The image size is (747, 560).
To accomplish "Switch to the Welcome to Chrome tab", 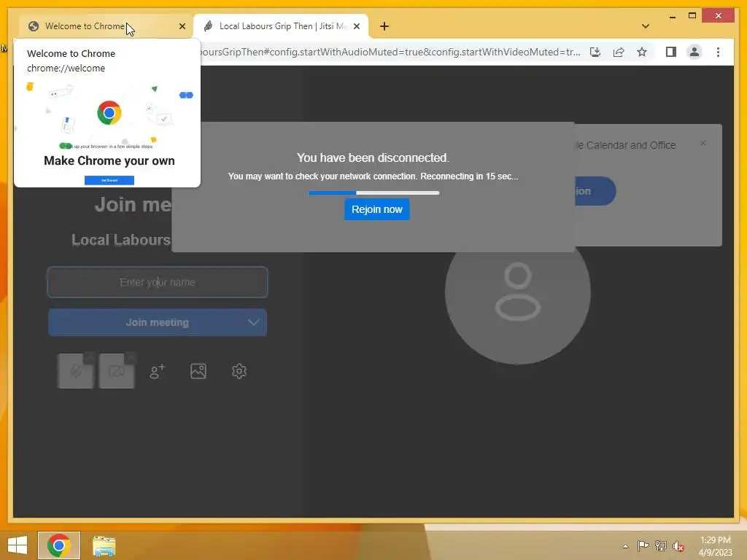I will pos(106,26).
